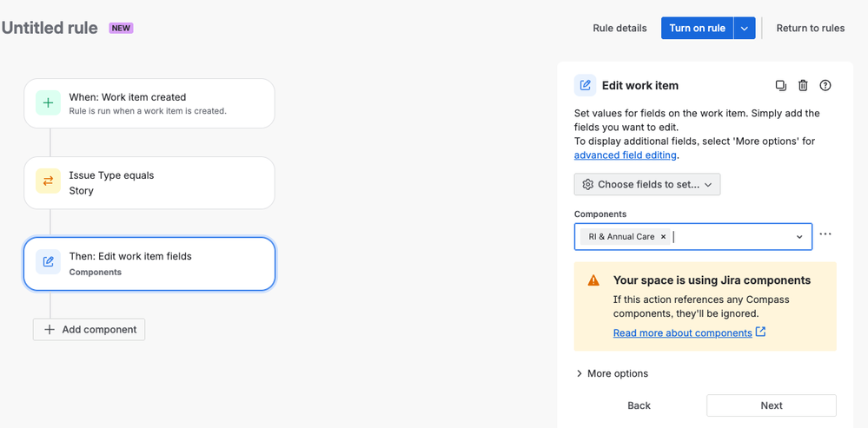The width and height of the screenshot is (868, 428).
Task: Click the blue pencil action icon in rule flow
Action: coord(49,263)
